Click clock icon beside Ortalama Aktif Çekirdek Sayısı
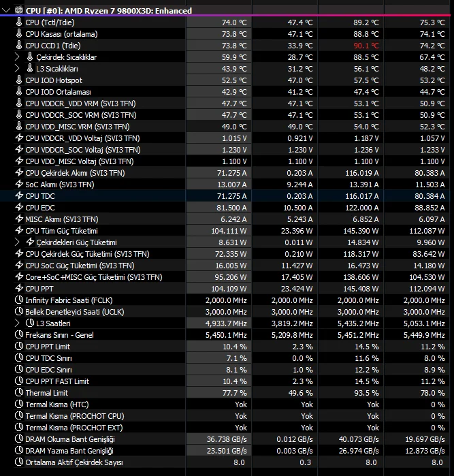Image resolution: width=454 pixels, height=476 pixels. (x=19, y=462)
